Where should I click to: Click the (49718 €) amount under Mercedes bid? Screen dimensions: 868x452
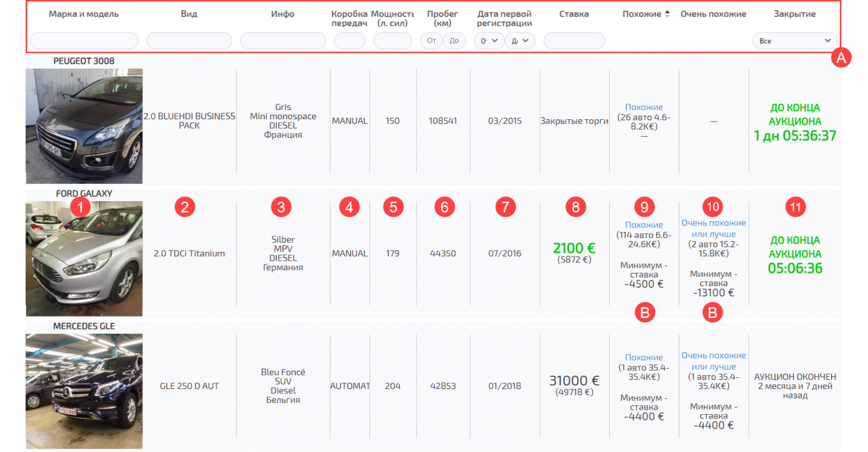574,392
